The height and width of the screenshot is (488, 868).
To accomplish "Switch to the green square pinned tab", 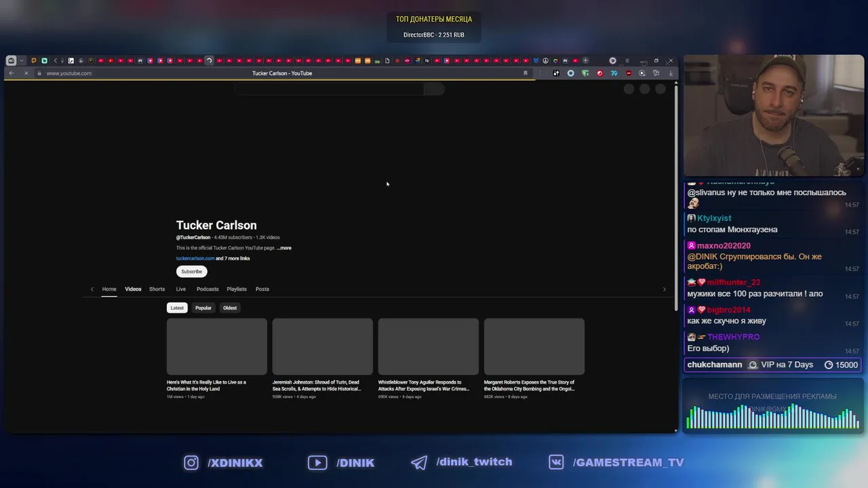I will pos(45,60).
